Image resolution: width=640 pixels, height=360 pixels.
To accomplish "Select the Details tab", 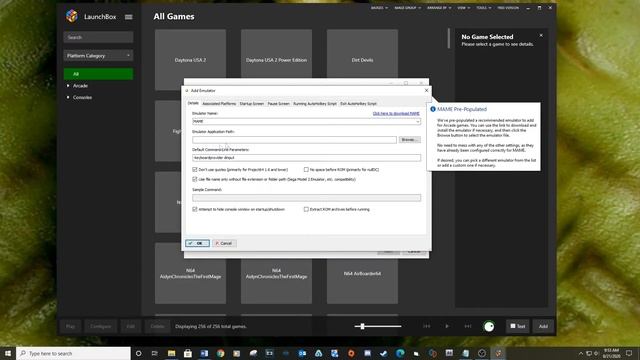I will point(193,103).
